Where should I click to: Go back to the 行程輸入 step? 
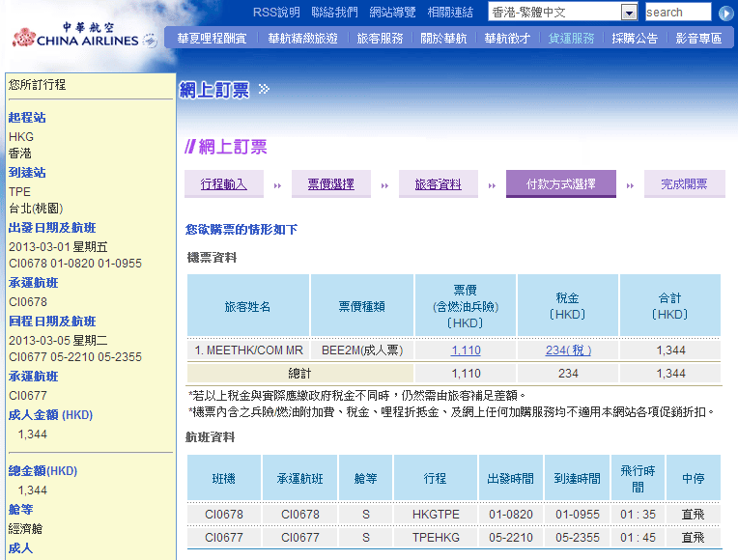pyautogui.click(x=224, y=183)
